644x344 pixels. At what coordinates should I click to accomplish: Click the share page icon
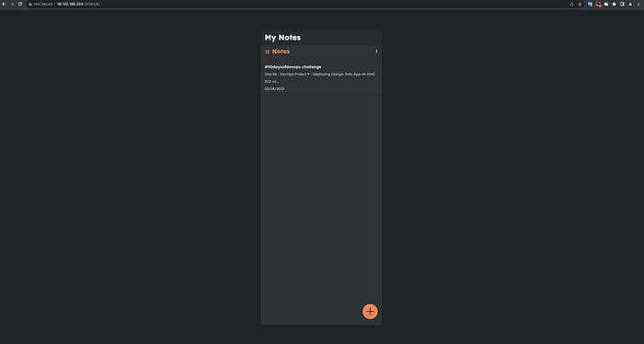coord(571,4)
